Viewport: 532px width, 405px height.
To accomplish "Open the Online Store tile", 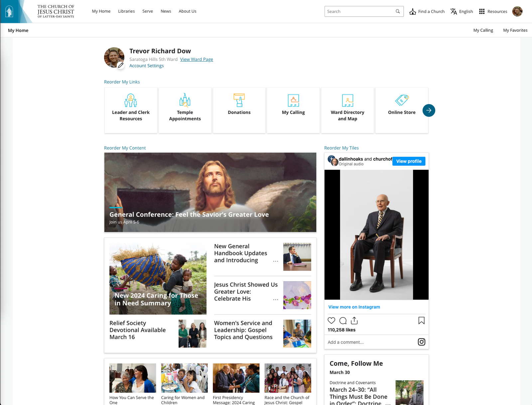I will 402,110.
